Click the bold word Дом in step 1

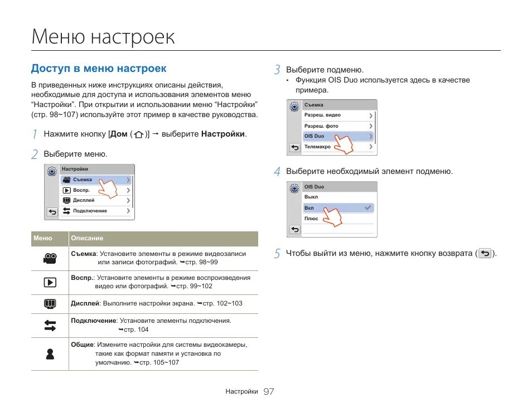tap(119, 134)
